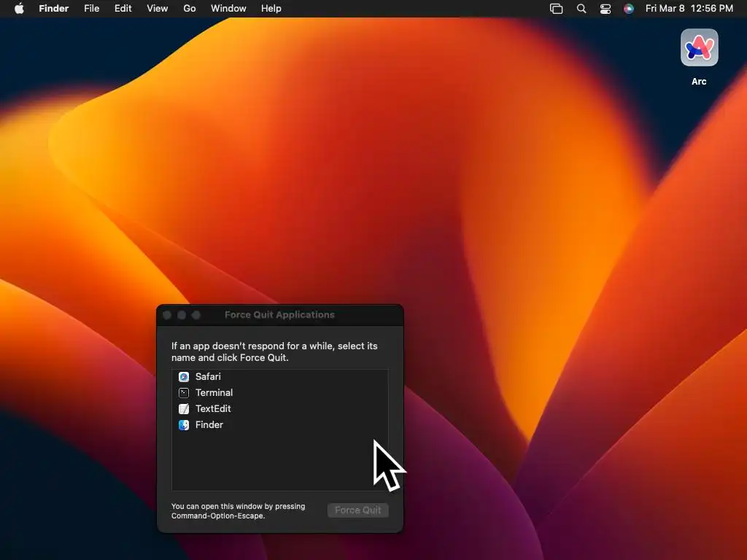This screenshot has width=747, height=560.
Task: Open the Edit menu
Action: pyautogui.click(x=123, y=9)
